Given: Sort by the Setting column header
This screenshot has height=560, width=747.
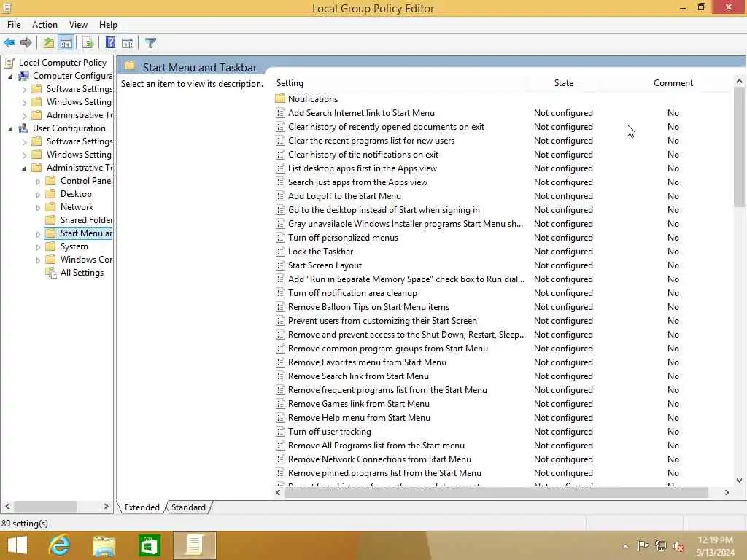Looking at the screenshot, I should click(400, 83).
